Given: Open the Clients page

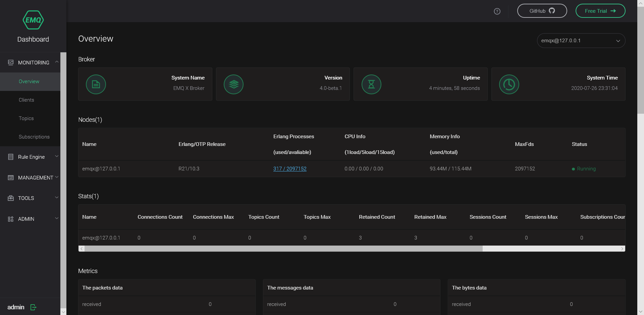Looking at the screenshot, I should tap(26, 100).
